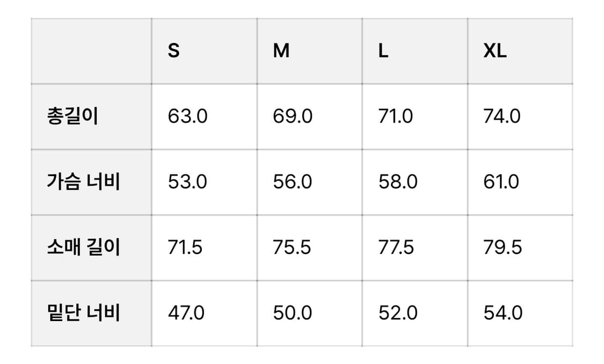Select the 69.0 value for size M

coord(293,117)
